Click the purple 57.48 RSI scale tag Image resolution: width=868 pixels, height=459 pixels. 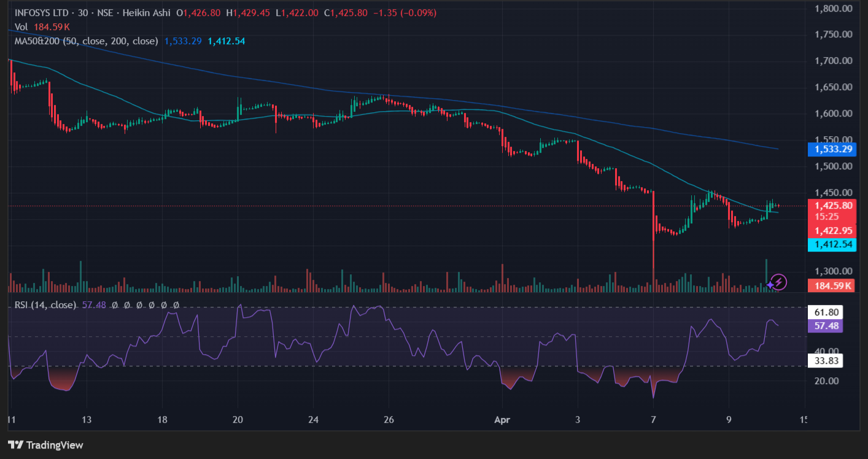point(825,326)
